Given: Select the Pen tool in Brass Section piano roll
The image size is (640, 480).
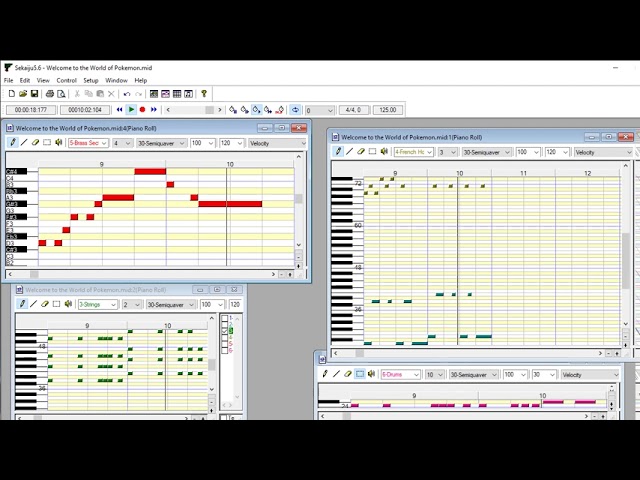Looking at the screenshot, I should pos(13,142).
